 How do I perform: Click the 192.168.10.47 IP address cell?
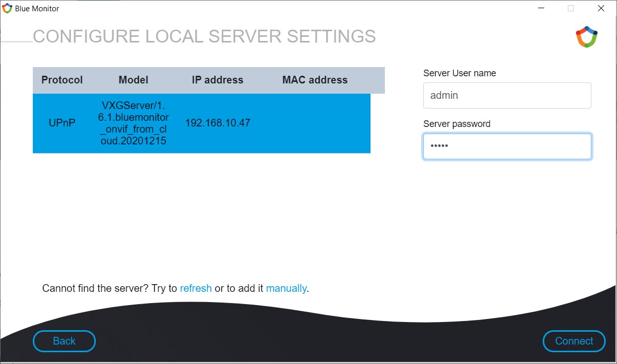[x=217, y=123]
